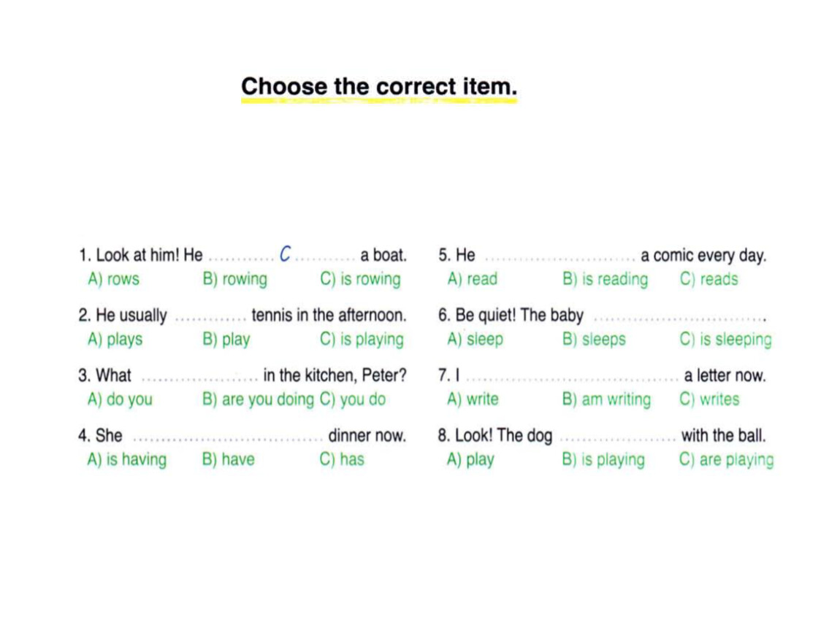
Task: Choose 'A) rows' under question 1
Action: (x=113, y=279)
